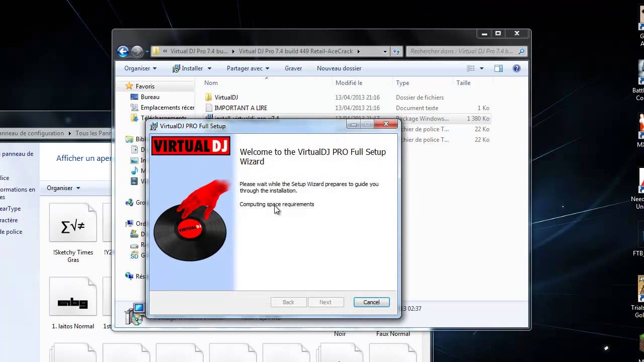Click the change view icon
The width and height of the screenshot is (644, 362).
pos(471,68)
